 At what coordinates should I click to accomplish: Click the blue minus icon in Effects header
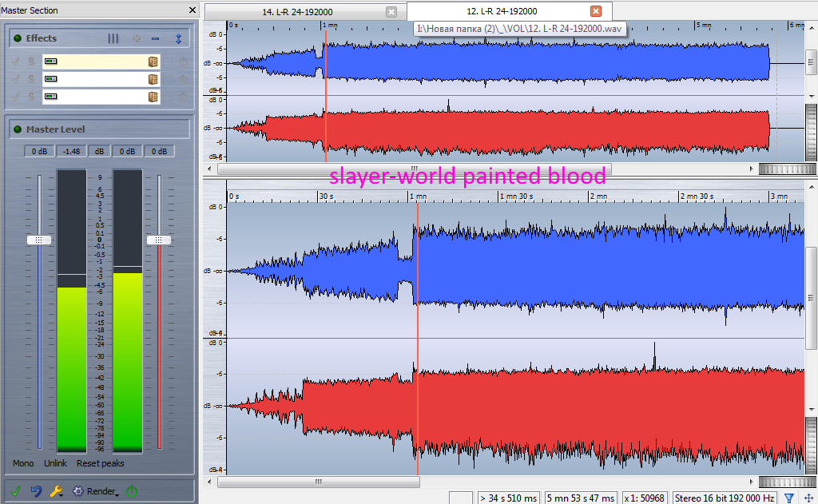pyautogui.click(x=156, y=38)
